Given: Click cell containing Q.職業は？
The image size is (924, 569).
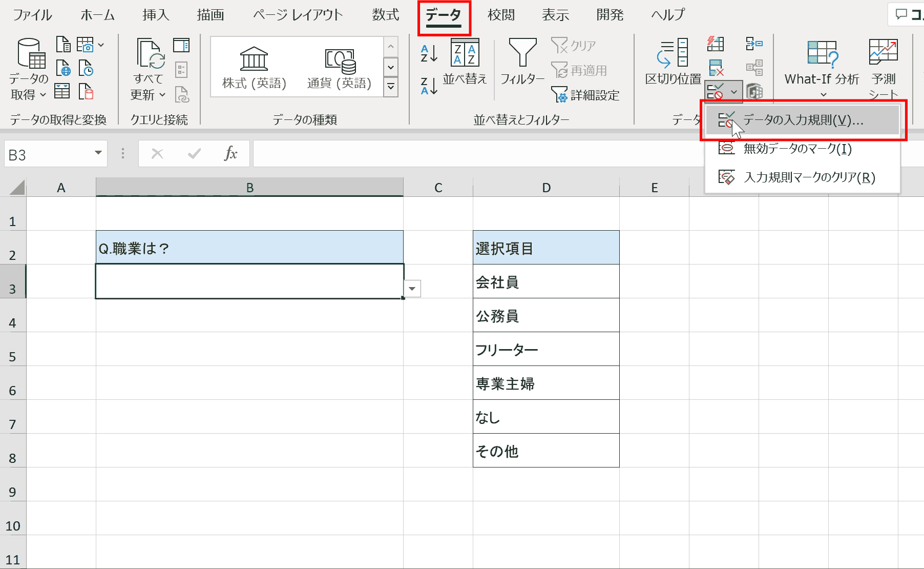Looking at the screenshot, I should point(249,248).
